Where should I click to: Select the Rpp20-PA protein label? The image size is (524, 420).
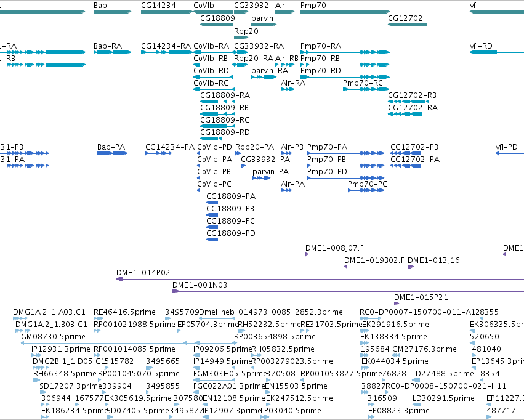(255, 147)
